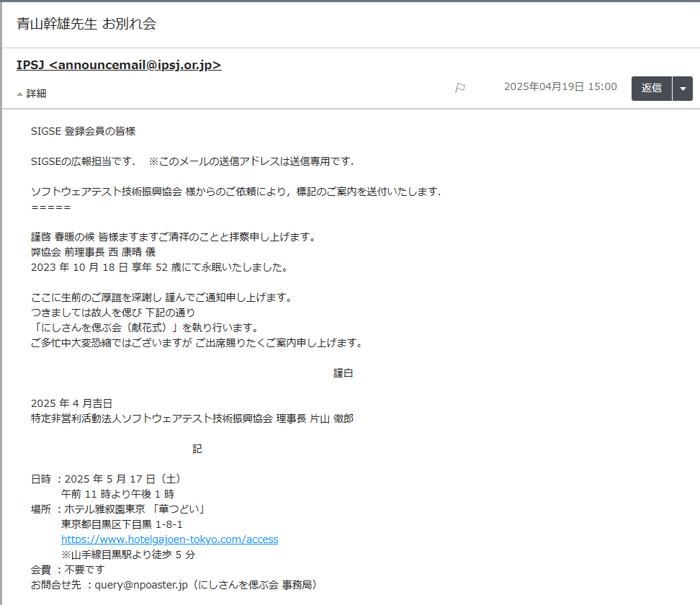Click the 場所 line ホテル雅叙園東京
The height and width of the screenshot is (605, 700).
118,509
